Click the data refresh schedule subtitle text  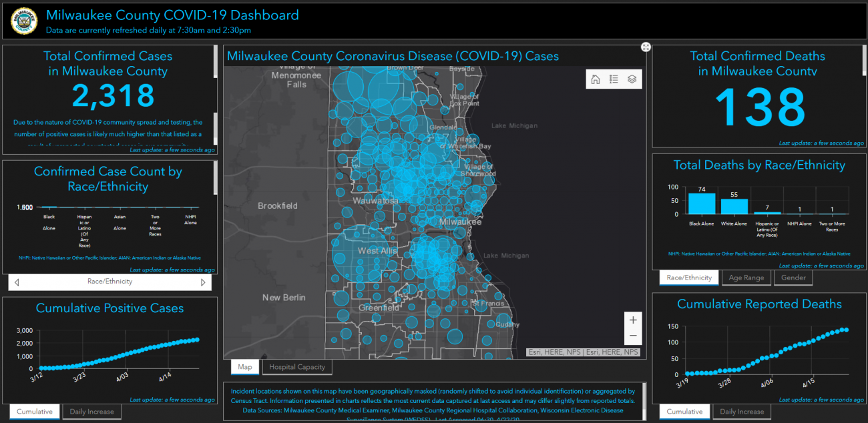148,30
